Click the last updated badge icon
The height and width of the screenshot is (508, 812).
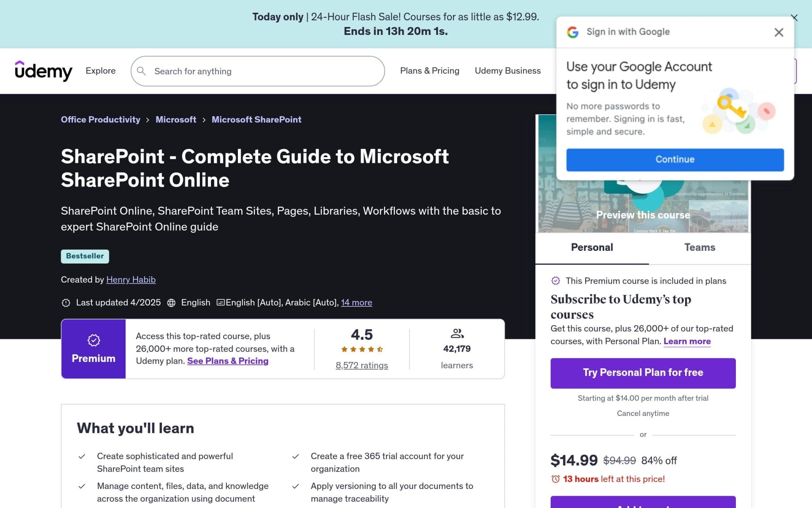[66, 303]
